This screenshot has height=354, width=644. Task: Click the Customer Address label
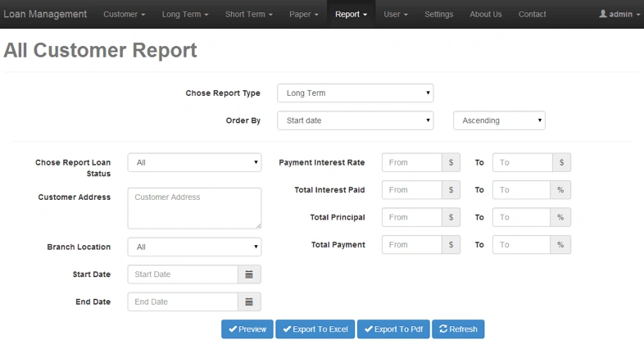[x=75, y=197]
